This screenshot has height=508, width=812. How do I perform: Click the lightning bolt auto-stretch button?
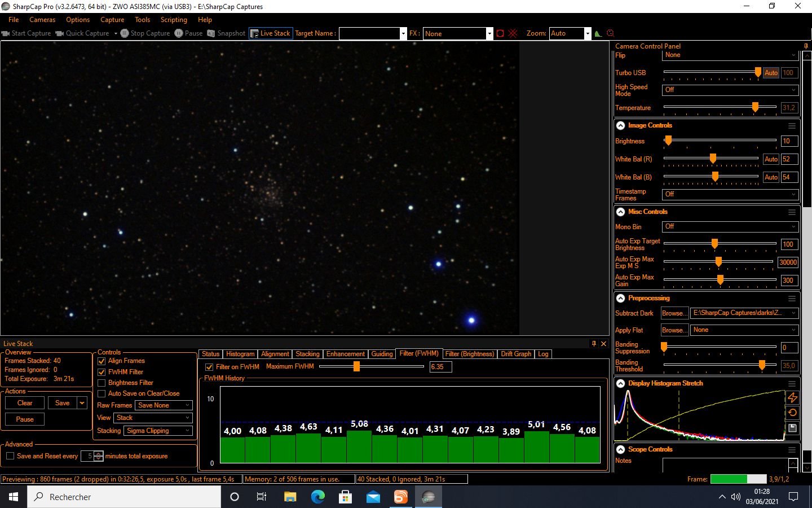pos(792,397)
